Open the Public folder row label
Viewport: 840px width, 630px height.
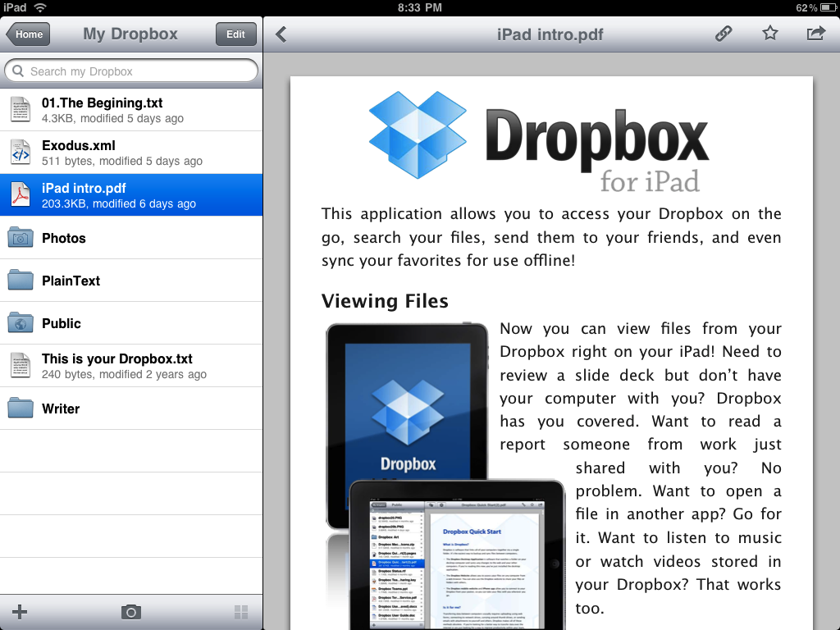61,323
